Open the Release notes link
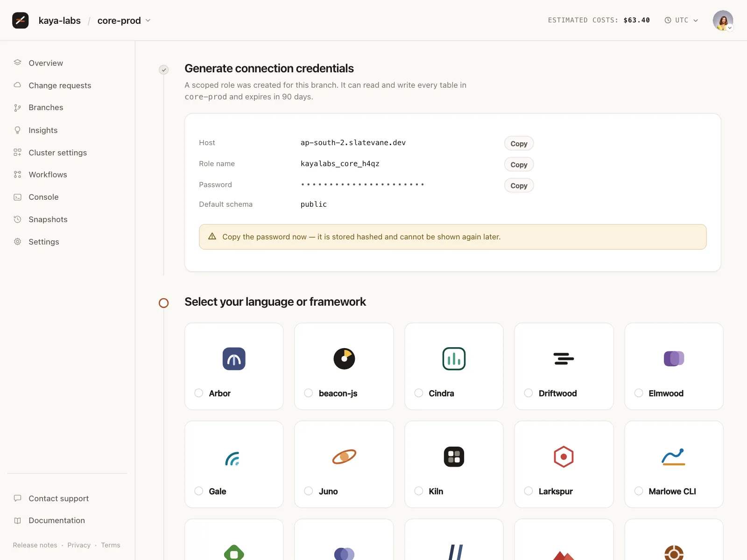 pos(35,545)
